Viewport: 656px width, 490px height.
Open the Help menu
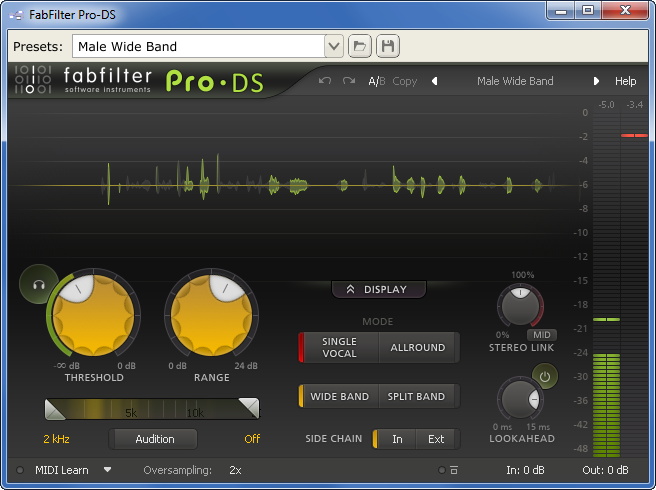pyautogui.click(x=625, y=81)
